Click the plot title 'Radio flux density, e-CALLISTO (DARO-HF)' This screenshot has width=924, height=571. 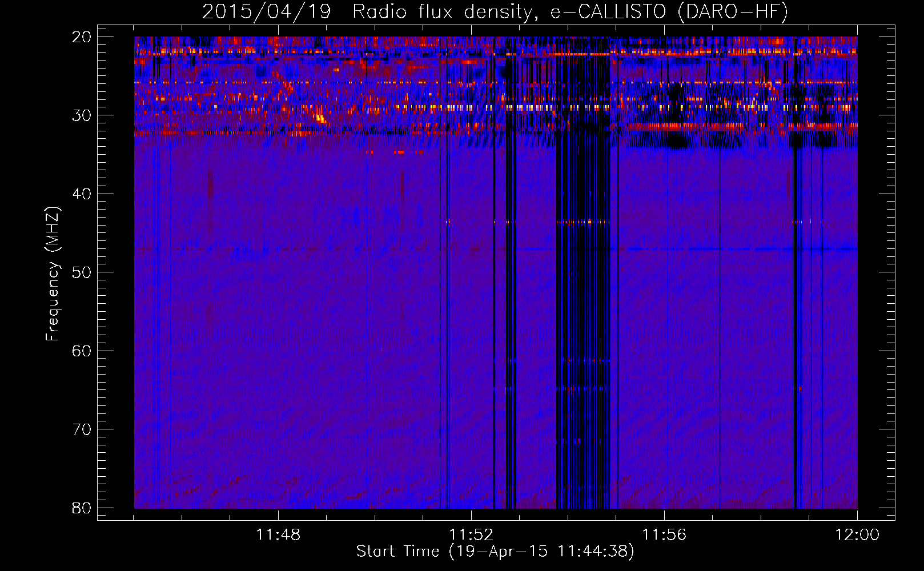570,12
